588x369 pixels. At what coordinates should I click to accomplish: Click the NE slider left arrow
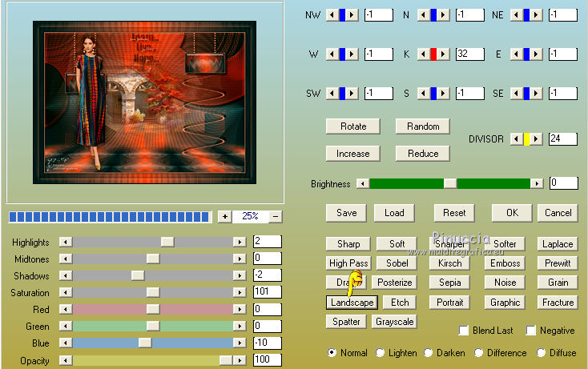click(x=517, y=15)
